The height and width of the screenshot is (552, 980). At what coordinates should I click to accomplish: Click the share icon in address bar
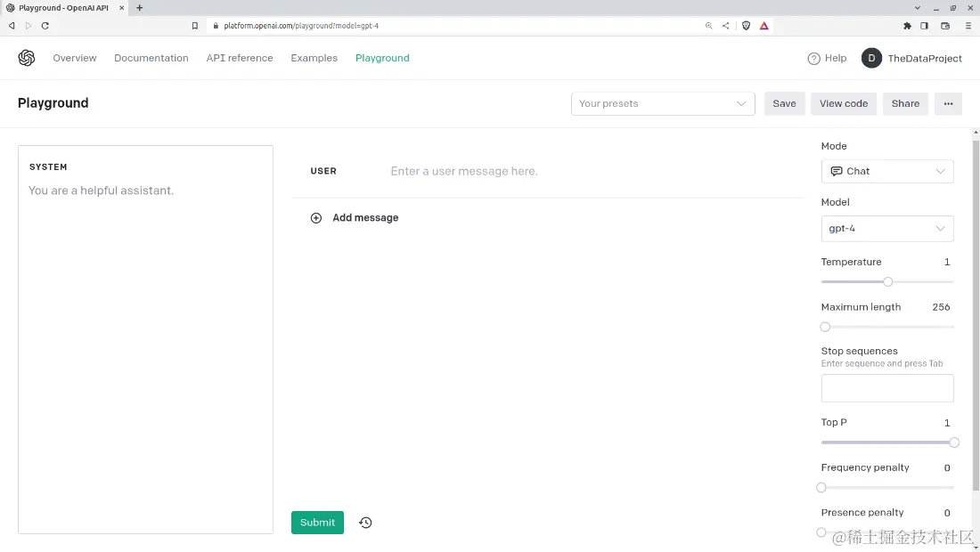(725, 26)
